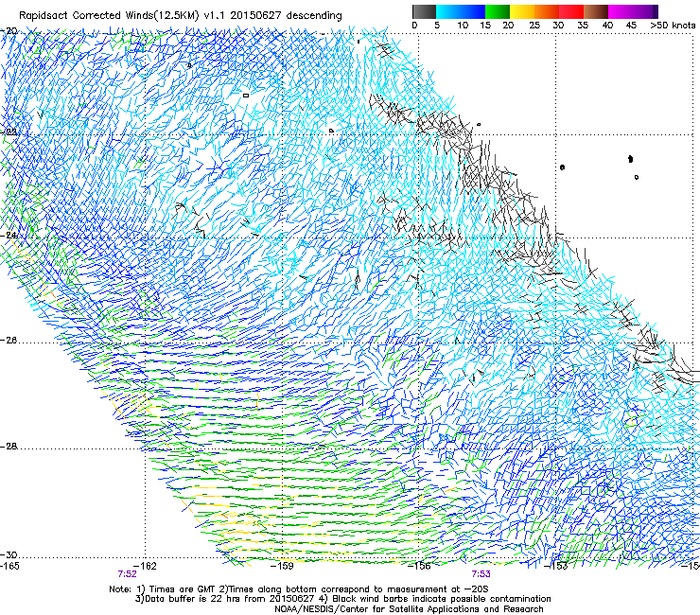Select the note about measurement at -20S
Screen dimensions: 700x615
pyautogui.click(x=354, y=589)
